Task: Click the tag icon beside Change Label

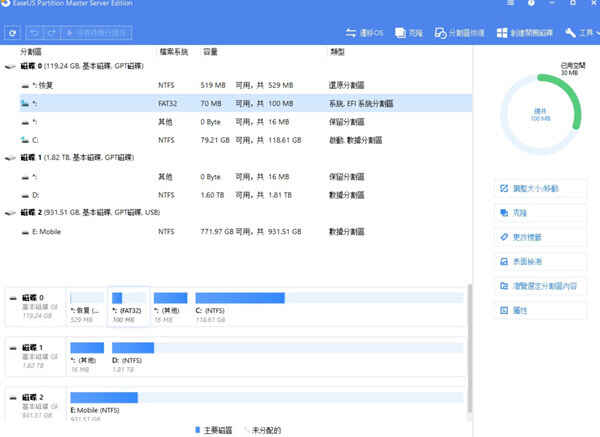Action: (504, 237)
